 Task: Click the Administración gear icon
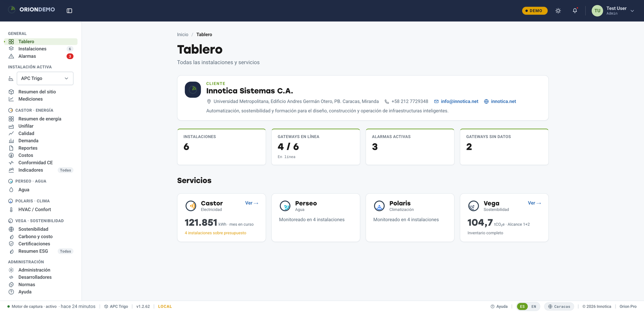(11, 270)
